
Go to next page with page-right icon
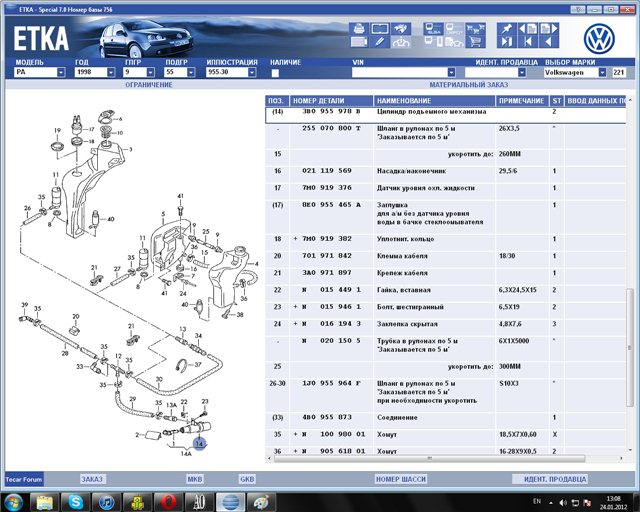[549, 29]
